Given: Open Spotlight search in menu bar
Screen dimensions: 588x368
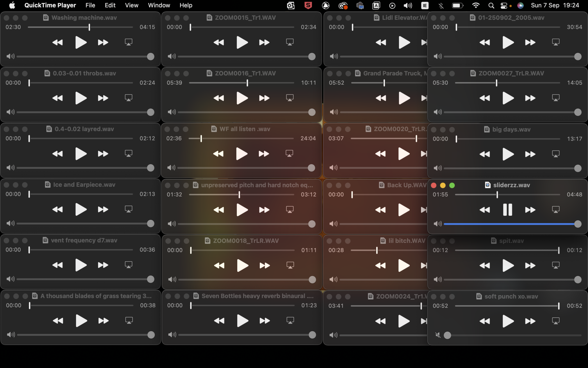Looking at the screenshot, I should (491, 5).
